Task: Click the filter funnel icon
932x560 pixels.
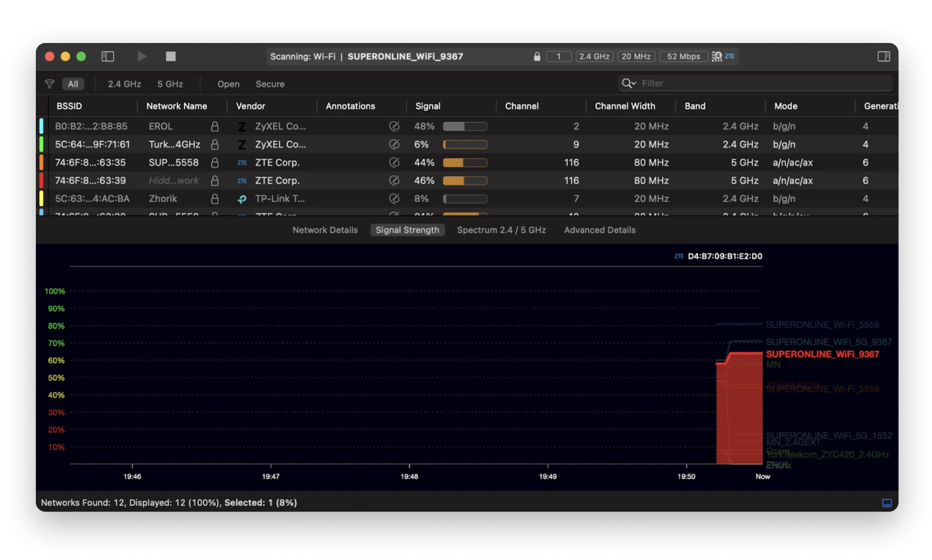Action: point(50,84)
